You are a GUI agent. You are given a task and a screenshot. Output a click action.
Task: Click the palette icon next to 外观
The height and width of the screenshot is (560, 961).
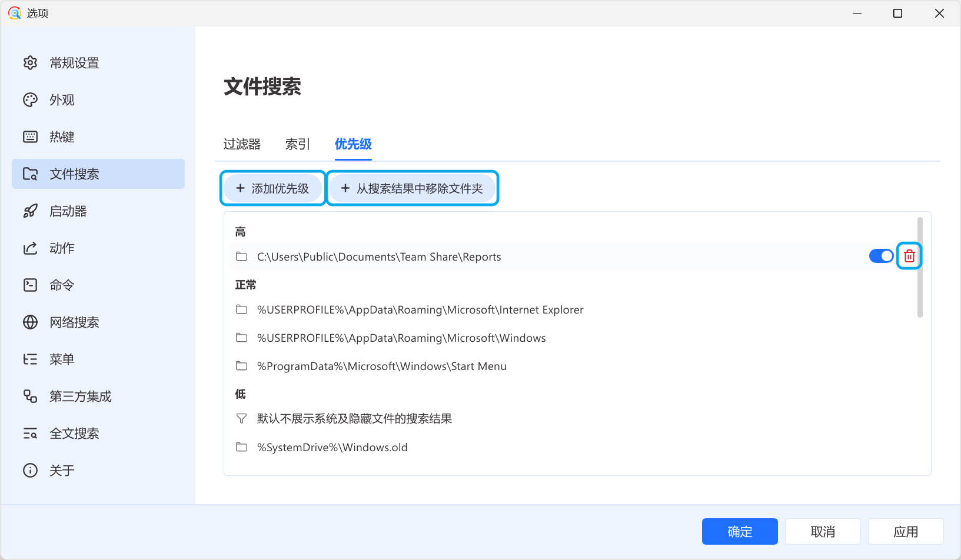pyautogui.click(x=30, y=100)
